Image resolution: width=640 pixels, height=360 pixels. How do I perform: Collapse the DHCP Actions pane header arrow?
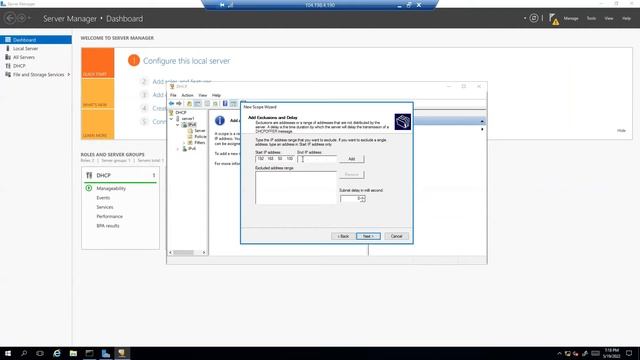[482, 121]
